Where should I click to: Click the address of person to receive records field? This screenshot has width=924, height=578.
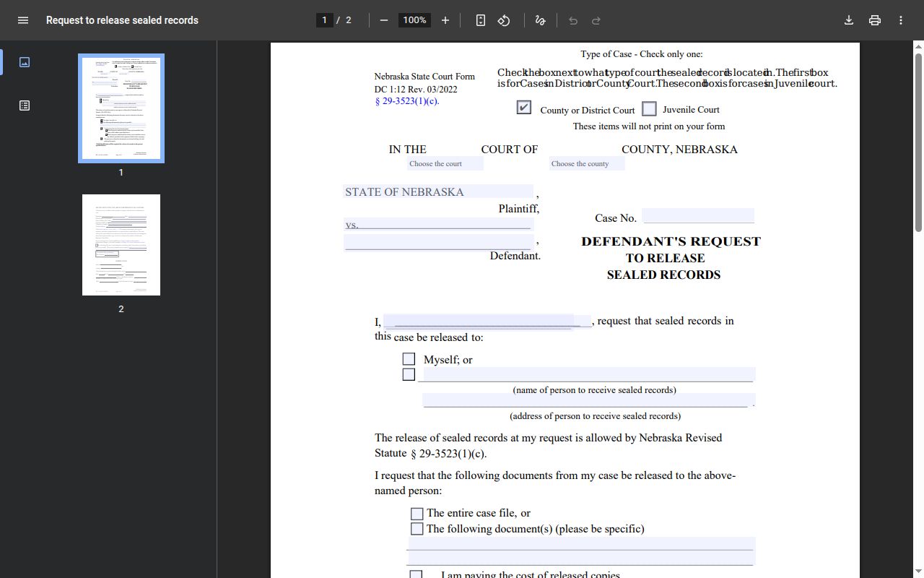589,400
